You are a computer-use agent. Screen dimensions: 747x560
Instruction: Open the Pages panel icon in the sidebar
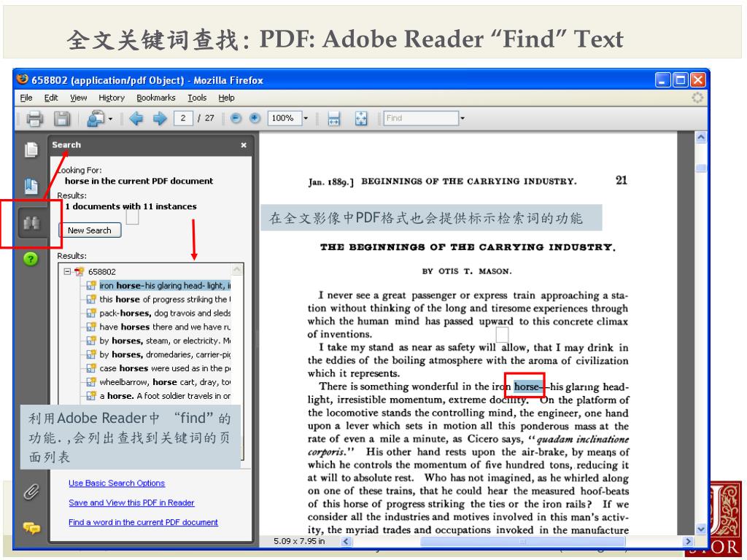coord(31,149)
